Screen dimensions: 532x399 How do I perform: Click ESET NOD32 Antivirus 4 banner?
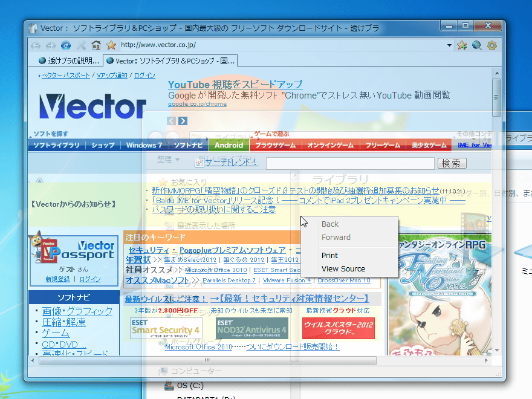tap(252, 328)
